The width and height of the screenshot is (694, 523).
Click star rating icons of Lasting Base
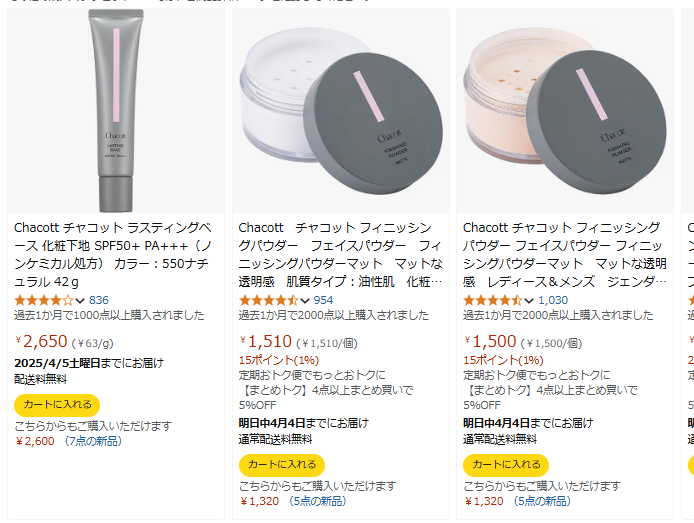pyautogui.click(x=43, y=300)
